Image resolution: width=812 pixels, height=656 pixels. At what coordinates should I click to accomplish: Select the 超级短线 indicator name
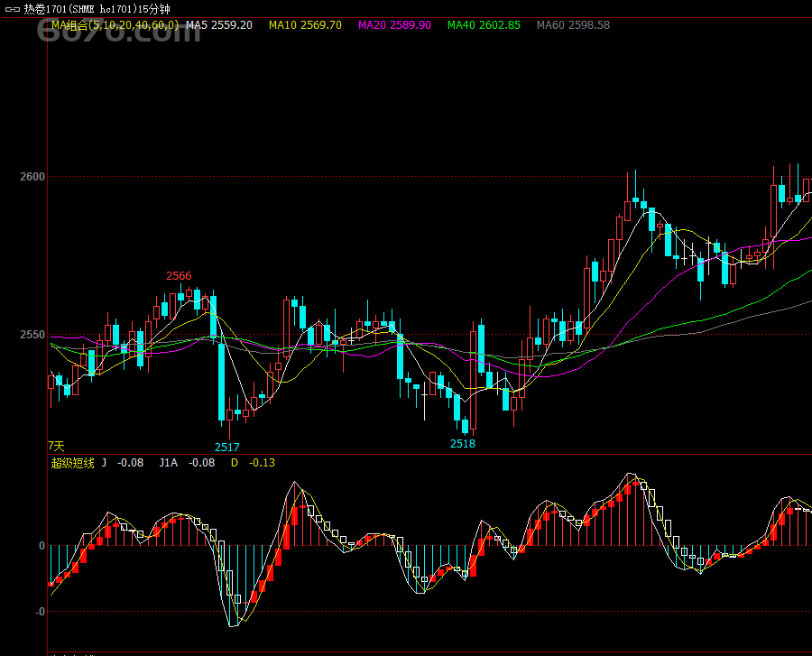point(72,463)
